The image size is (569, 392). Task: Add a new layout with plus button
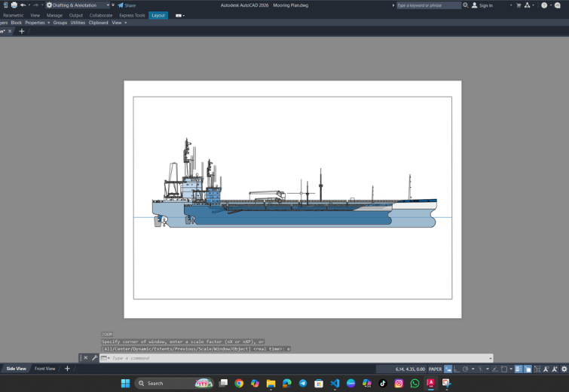(x=67, y=369)
